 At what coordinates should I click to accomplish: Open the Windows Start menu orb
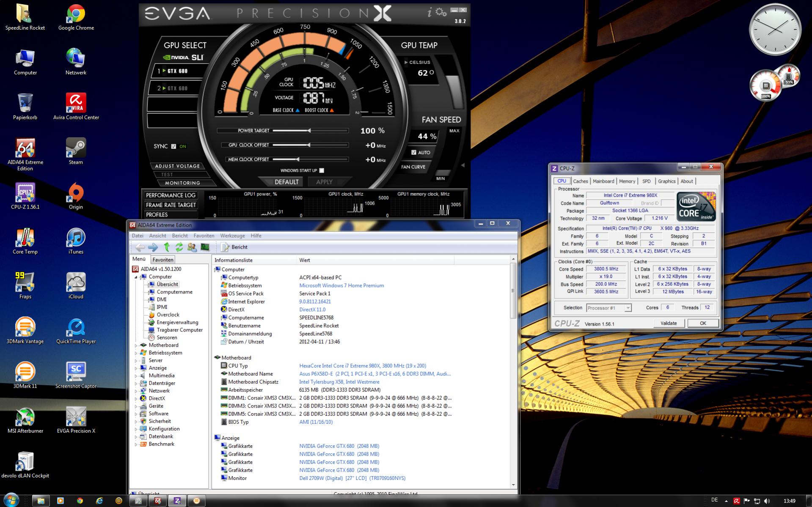point(11,500)
